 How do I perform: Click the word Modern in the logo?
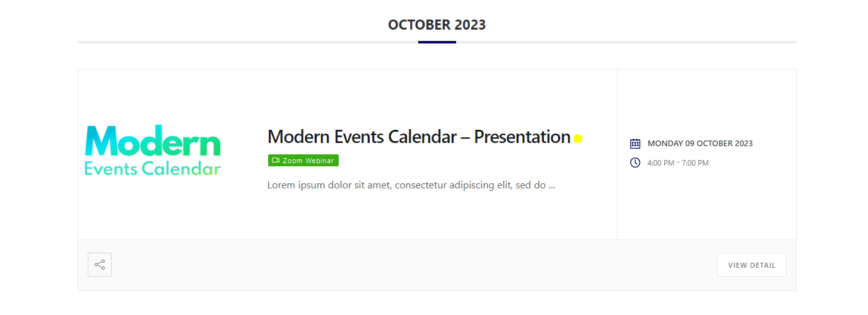(153, 141)
